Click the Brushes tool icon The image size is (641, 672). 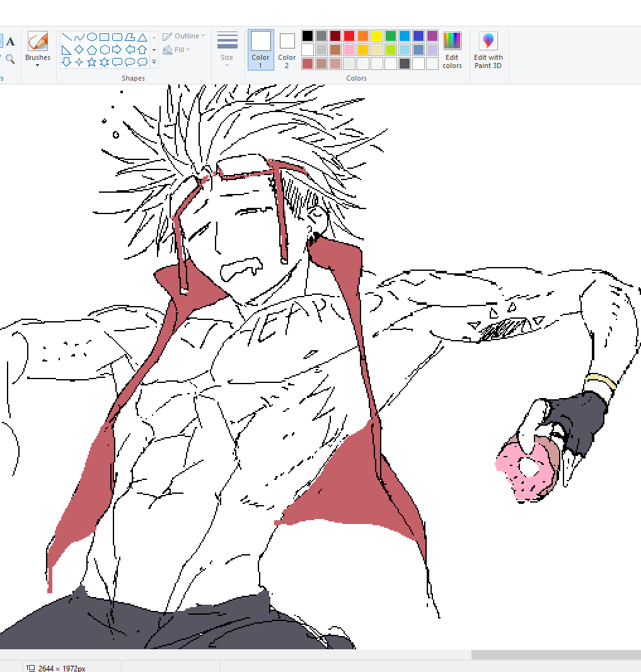pyautogui.click(x=38, y=42)
